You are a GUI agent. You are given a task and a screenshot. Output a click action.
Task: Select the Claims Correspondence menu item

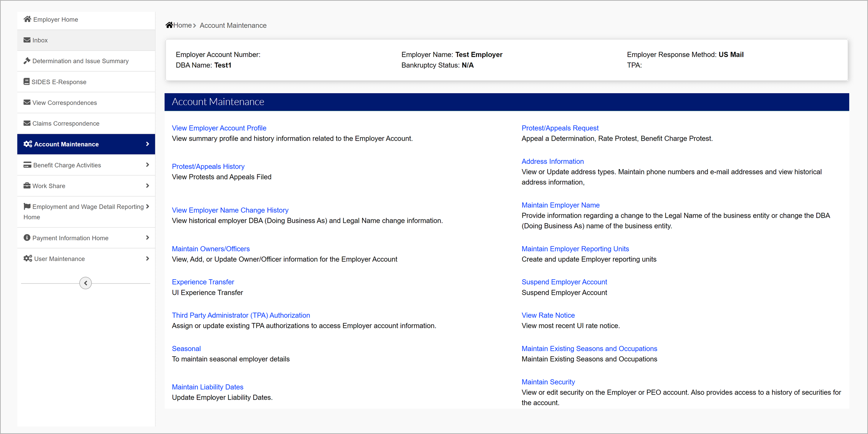click(x=65, y=123)
